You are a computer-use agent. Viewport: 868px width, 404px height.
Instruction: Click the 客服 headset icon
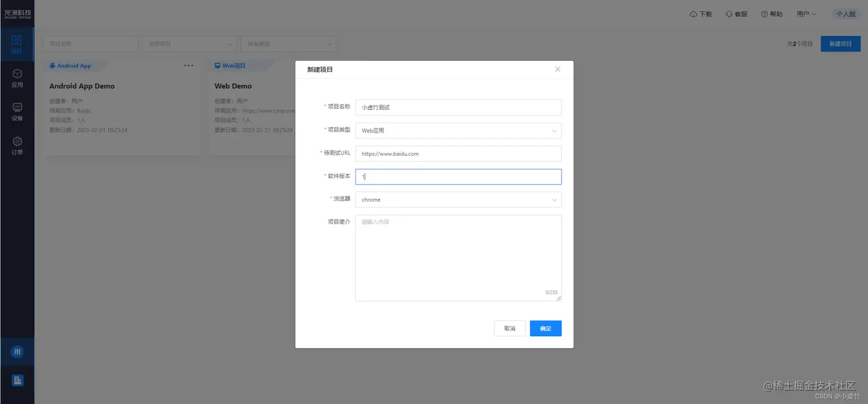tap(729, 14)
